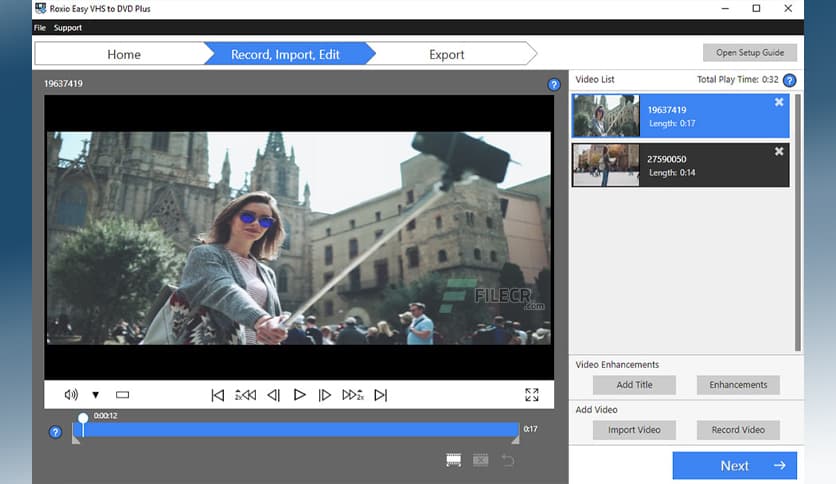Select the left trim marker

[76, 440]
